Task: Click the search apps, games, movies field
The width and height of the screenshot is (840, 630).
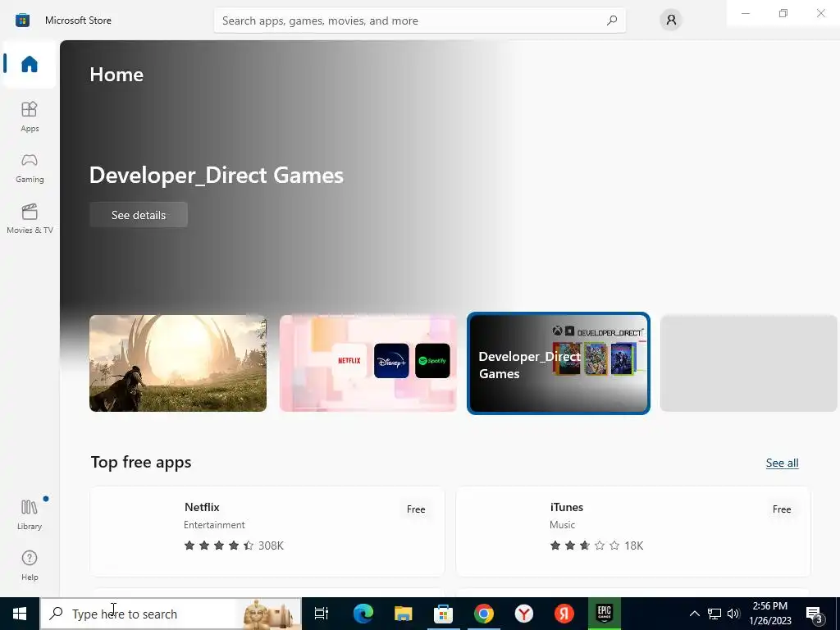Action: (x=419, y=21)
